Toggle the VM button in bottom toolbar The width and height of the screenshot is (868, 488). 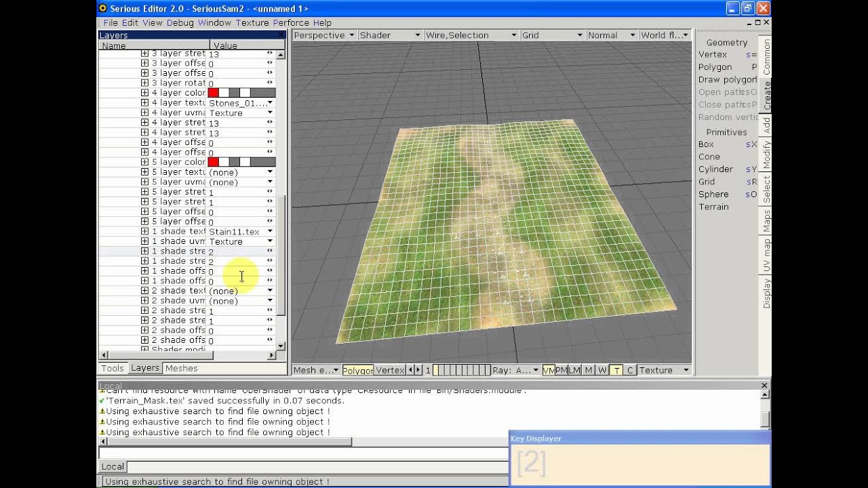(549, 370)
